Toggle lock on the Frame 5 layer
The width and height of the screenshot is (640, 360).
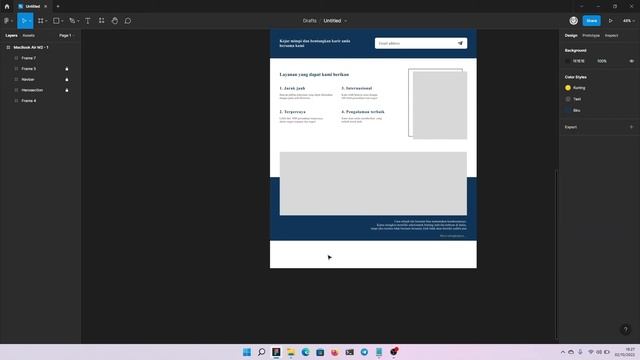pyautogui.click(x=67, y=69)
